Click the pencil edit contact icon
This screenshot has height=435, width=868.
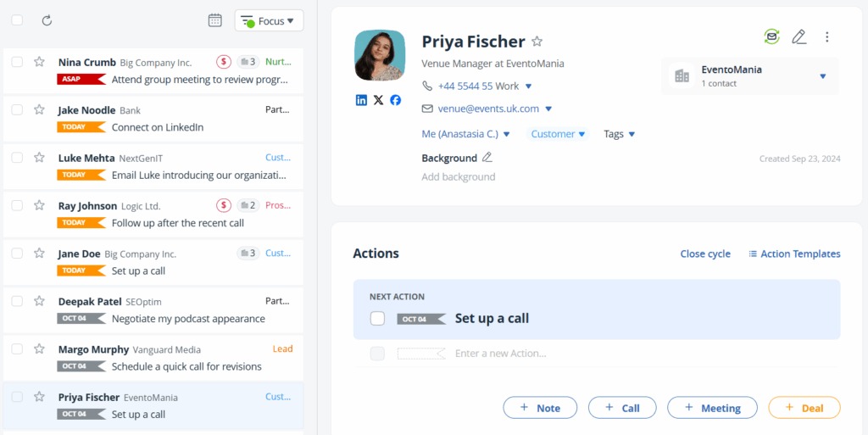pos(798,36)
